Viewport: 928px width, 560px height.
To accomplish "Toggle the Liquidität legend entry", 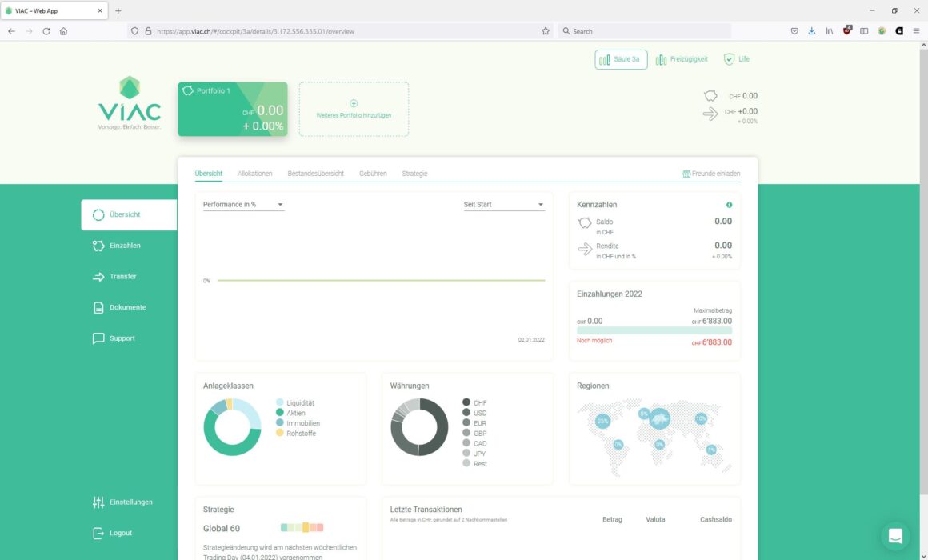I will pos(294,402).
